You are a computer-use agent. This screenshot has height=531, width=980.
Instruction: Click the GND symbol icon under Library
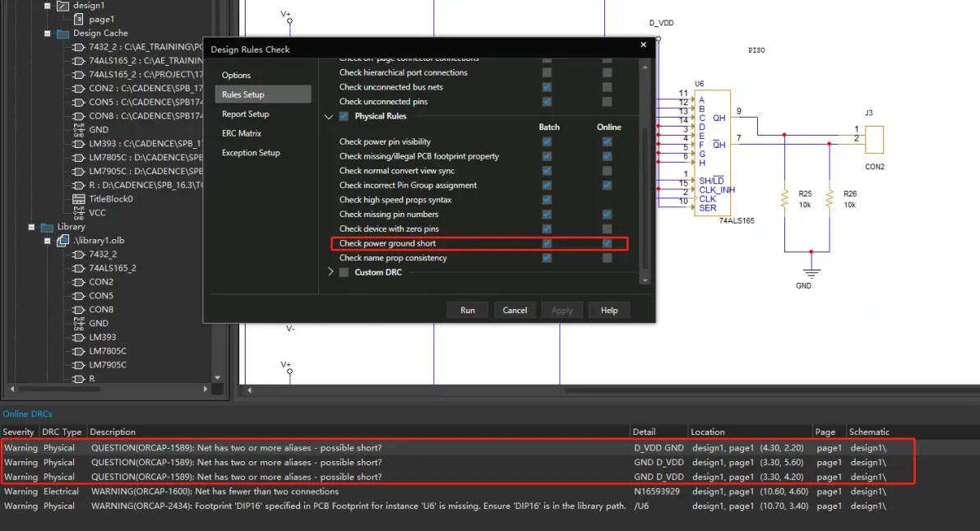tap(79, 323)
